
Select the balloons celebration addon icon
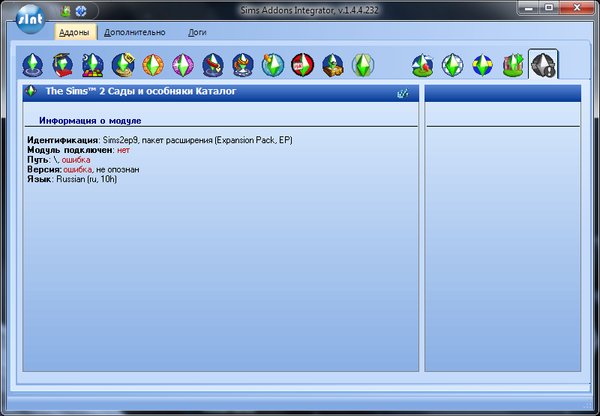[x=273, y=65]
